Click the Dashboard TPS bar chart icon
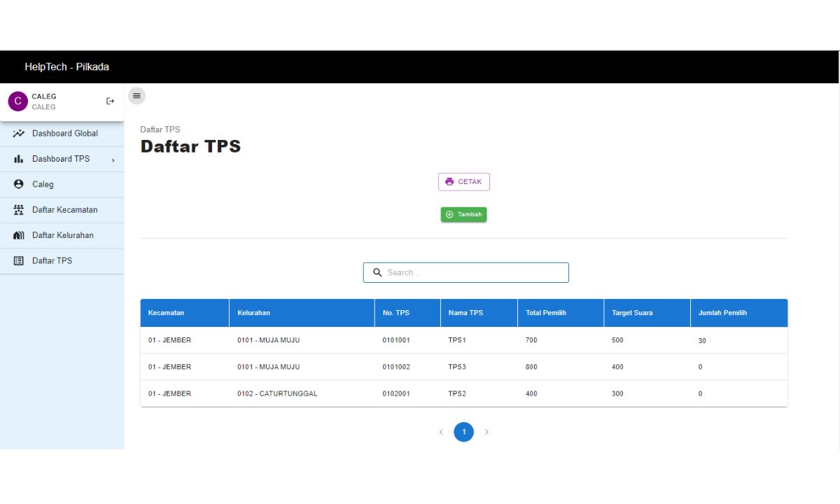This screenshot has height=504, width=840. (x=19, y=159)
